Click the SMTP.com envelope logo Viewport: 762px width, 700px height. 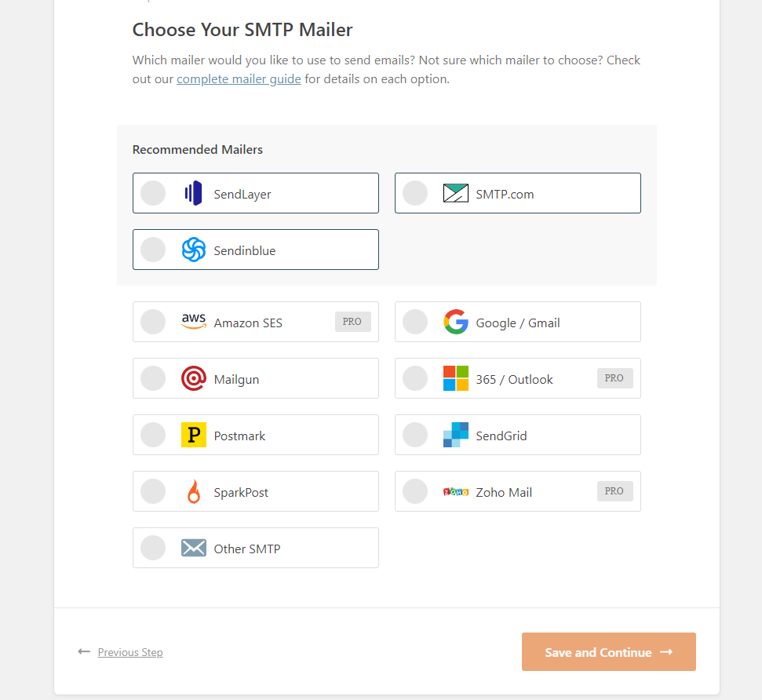point(456,193)
